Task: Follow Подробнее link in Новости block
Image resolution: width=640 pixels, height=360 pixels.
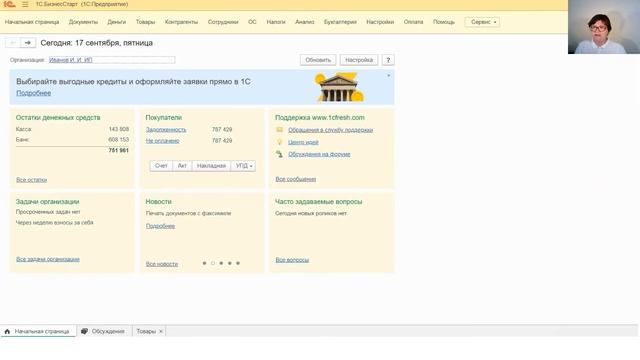Action: [x=160, y=226]
